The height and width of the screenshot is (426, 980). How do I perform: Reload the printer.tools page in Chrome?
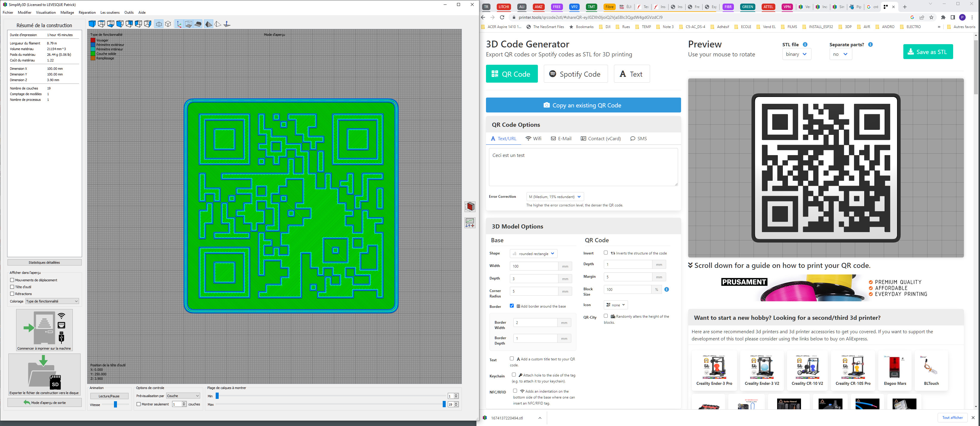[502, 17]
